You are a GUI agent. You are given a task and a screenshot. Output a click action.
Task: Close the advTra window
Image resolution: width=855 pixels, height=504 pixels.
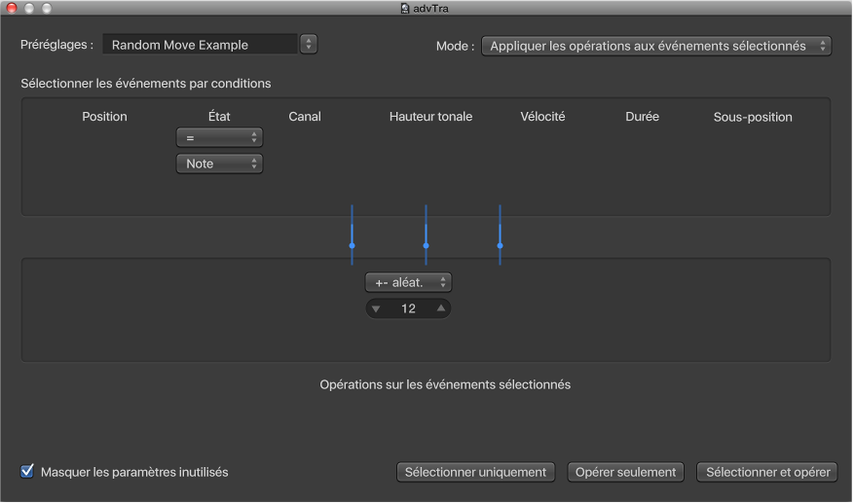pos(12,8)
